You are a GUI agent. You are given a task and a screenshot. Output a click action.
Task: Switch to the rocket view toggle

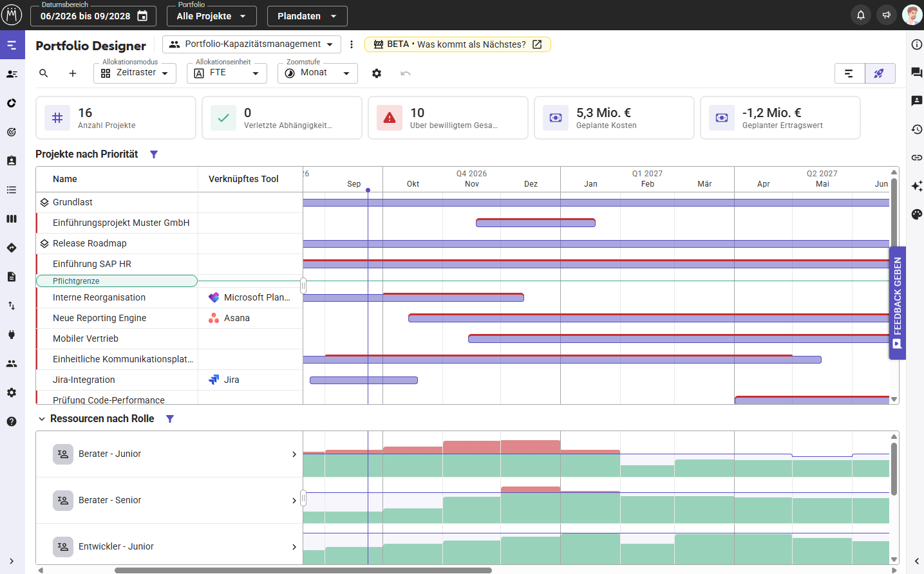pyautogui.click(x=880, y=73)
